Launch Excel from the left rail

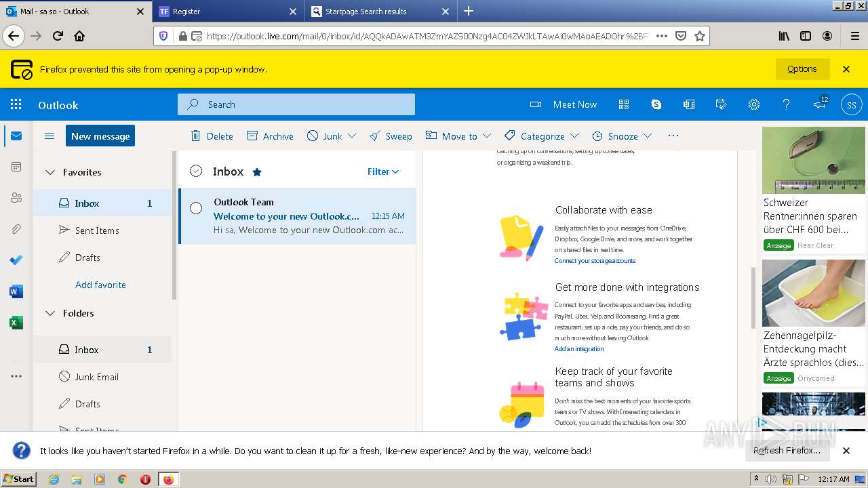16,323
